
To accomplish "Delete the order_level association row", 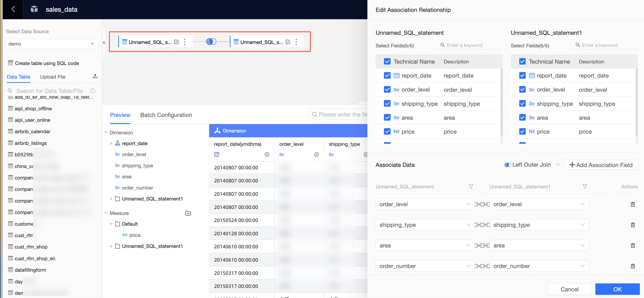I will [x=633, y=204].
